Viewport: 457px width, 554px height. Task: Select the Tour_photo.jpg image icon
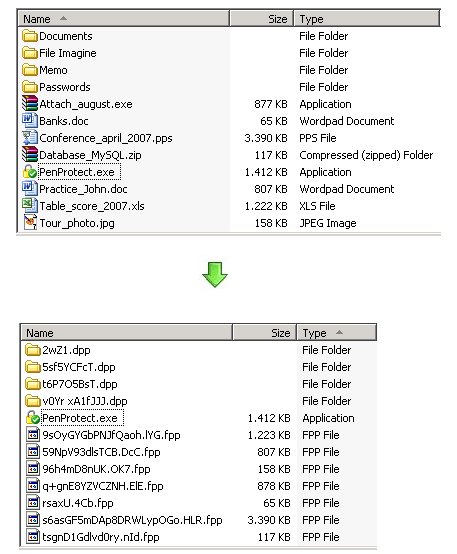pos(30,223)
